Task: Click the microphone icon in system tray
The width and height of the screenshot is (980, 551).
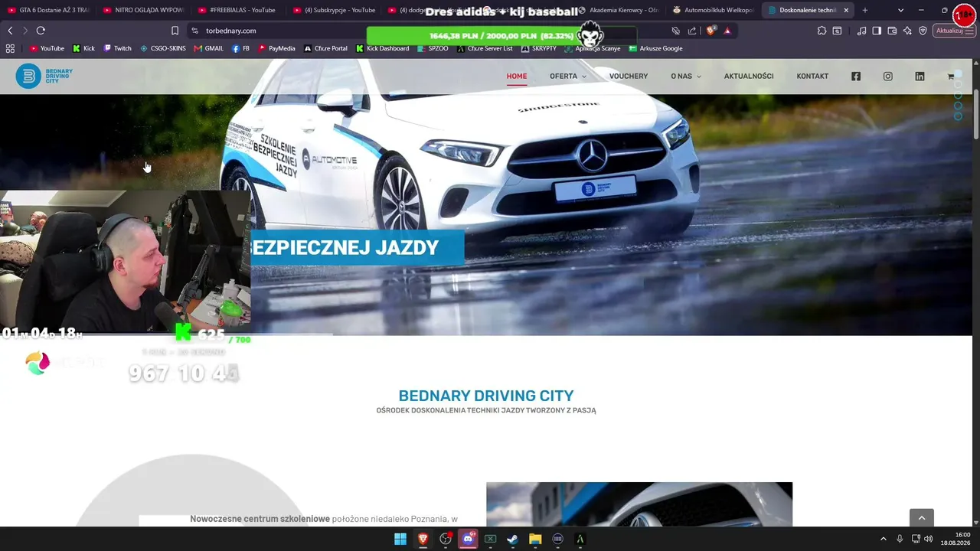Action: (900, 539)
